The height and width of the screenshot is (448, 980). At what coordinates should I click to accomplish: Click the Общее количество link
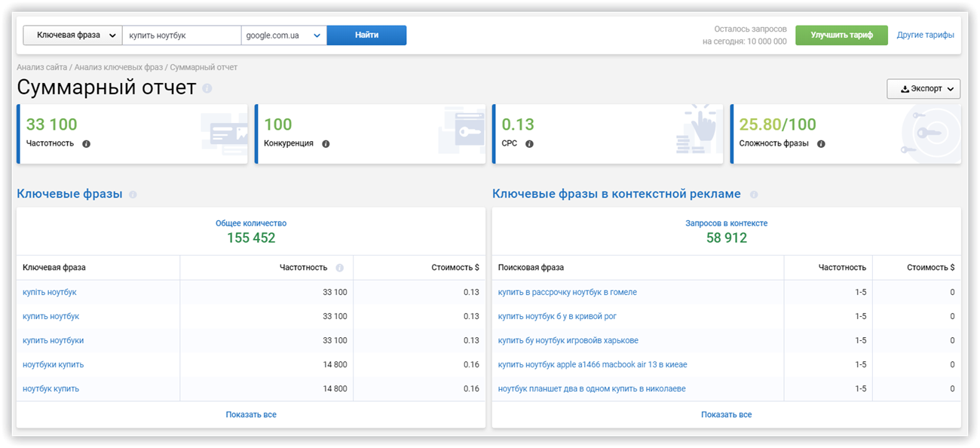(251, 223)
